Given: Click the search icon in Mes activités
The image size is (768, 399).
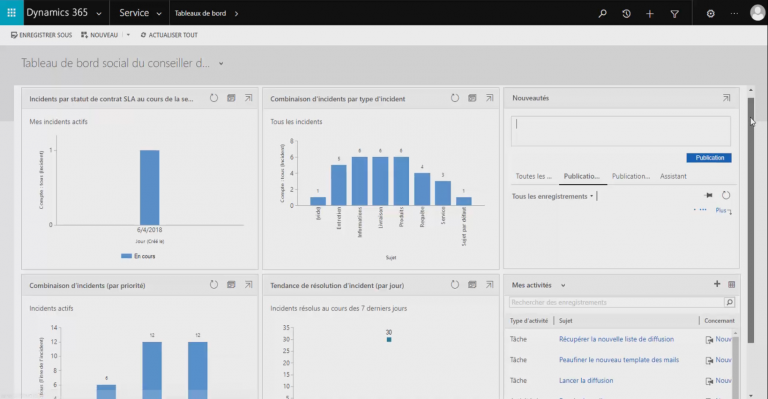Looking at the screenshot, I should pyautogui.click(x=729, y=303).
